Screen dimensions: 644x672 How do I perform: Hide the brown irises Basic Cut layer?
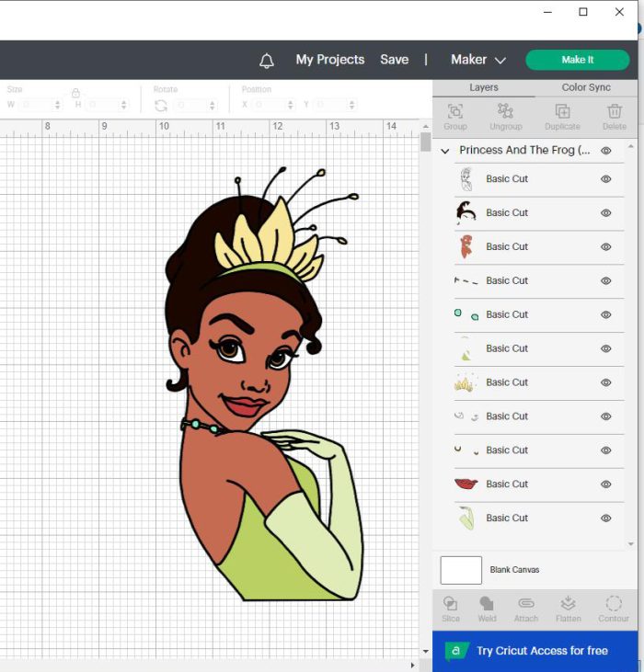click(x=606, y=450)
